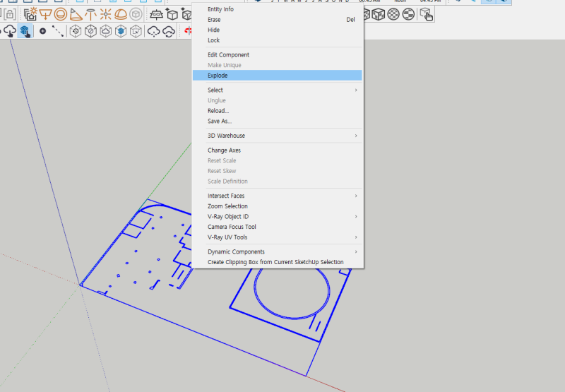Click the checkered sphere UV icon
This screenshot has width=565, height=392.
(x=393, y=14)
